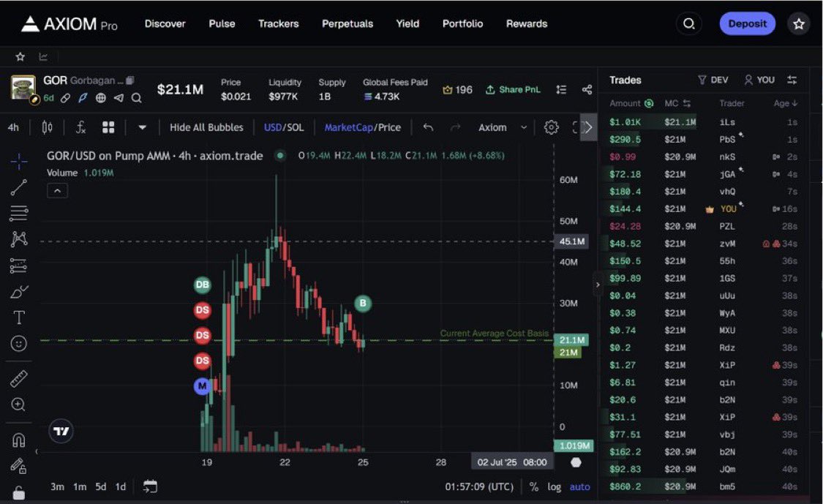Switch the MarketCap/Price toggle
The width and height of the screenshot is (823, 504).
362,127
